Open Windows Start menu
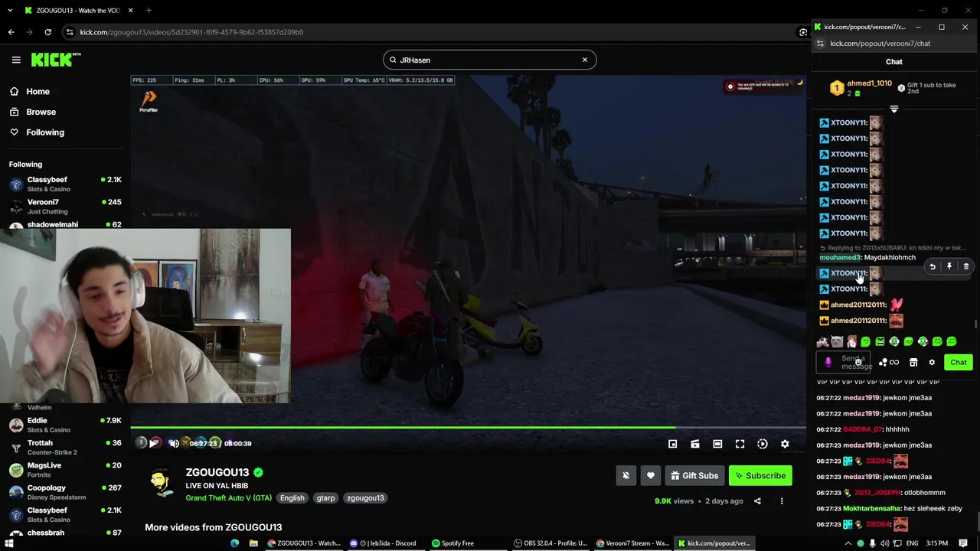The height and width of the screenshot is (551, 980). 10,543
